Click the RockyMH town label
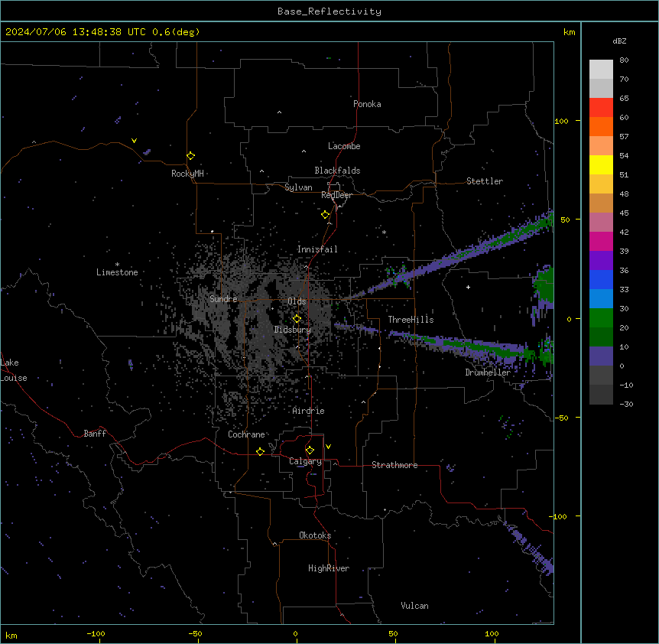Viewport: 659px width, 644px height. pyautogui.click(x=187, y=174)
